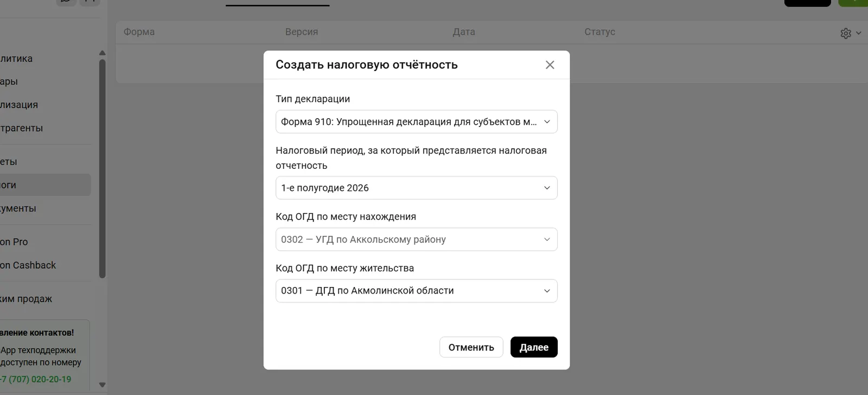Click the Форма column header
This screenshot has height=395, width=868.
coord(139,32)
